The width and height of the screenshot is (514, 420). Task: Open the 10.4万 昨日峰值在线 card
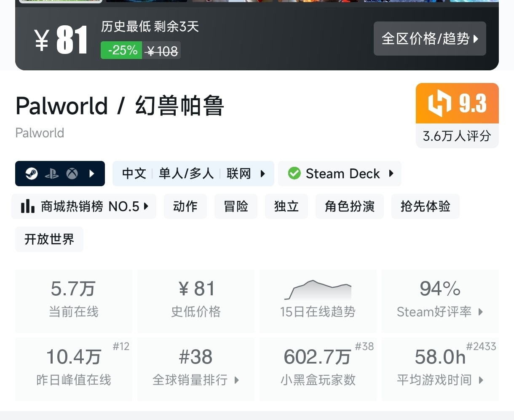(x=74, y=369)
